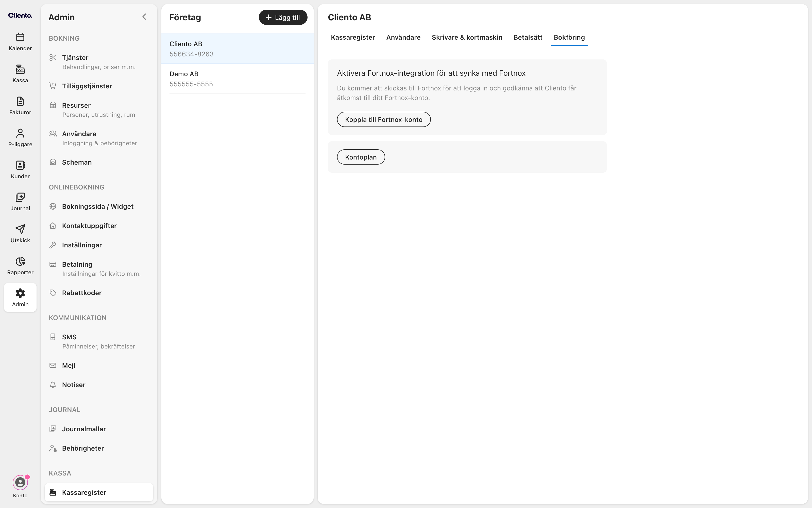Click the register icon beside Kassaregister menu item
The width and height of the screenshot is (812, 508).
(x=53, y=493)
